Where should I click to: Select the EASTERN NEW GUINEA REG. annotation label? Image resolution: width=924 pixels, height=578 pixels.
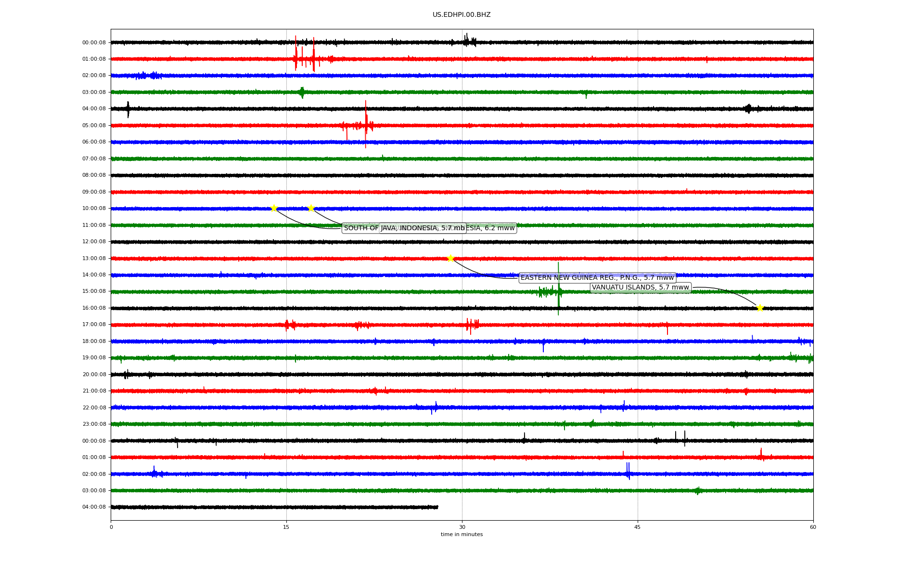597,278
